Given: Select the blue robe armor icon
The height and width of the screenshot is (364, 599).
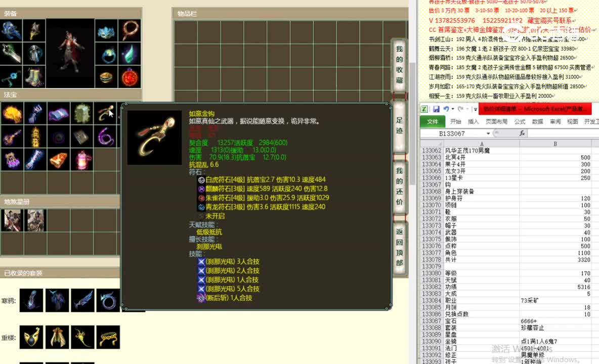Looking at the screenshot, I should [x=34, y=54].
